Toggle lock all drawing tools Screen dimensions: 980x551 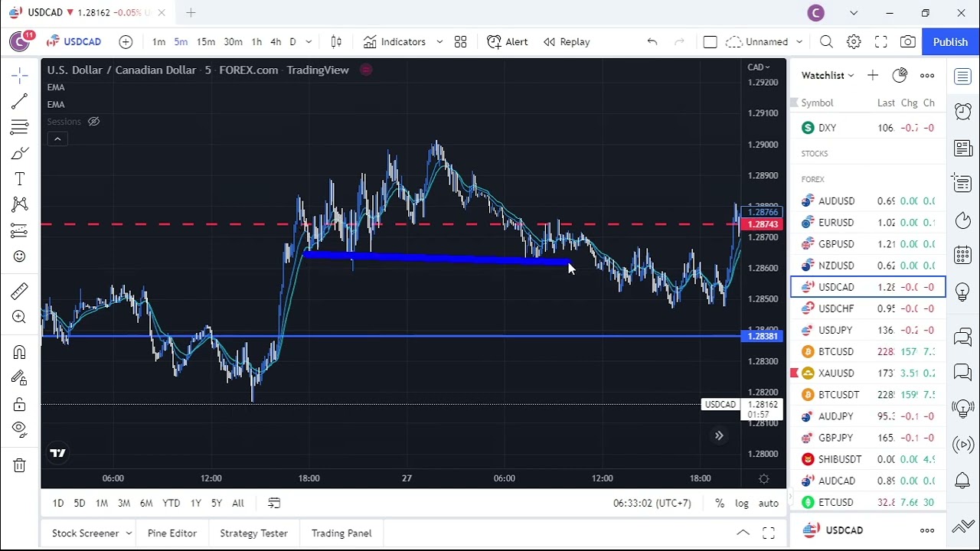tap(20, 404)
